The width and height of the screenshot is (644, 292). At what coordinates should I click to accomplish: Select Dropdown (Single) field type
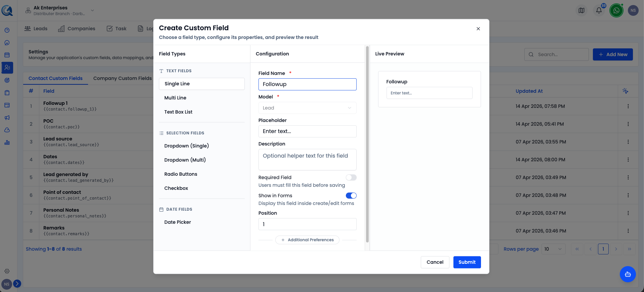202,146
